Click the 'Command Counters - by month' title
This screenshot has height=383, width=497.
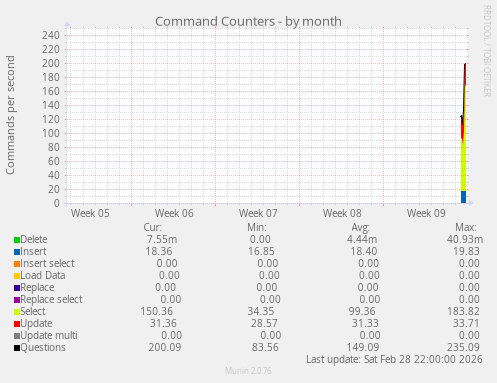[x=248, y=21]
